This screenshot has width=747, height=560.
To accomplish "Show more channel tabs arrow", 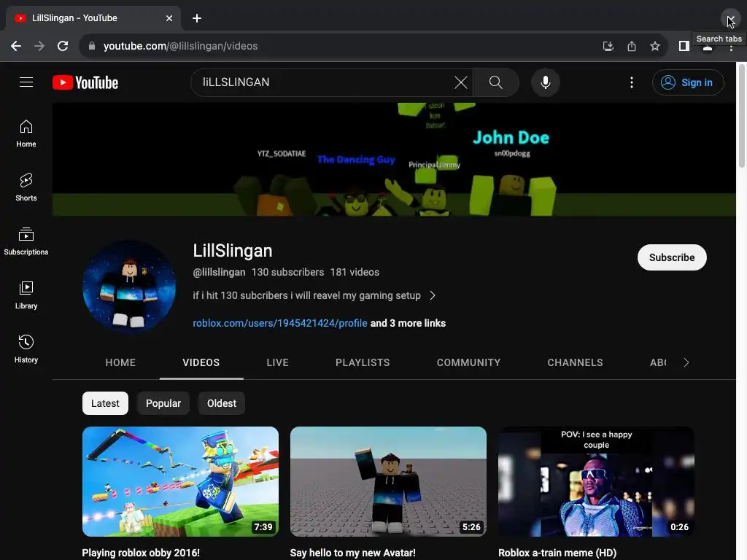I will [686, 362].
